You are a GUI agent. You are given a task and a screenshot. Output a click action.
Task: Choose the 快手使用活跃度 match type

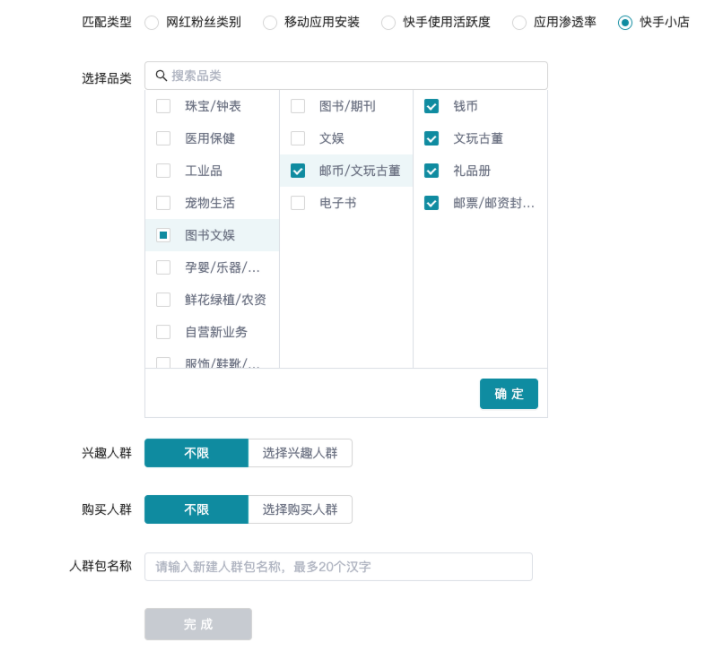pyautogui.click(x=388, y=22)
